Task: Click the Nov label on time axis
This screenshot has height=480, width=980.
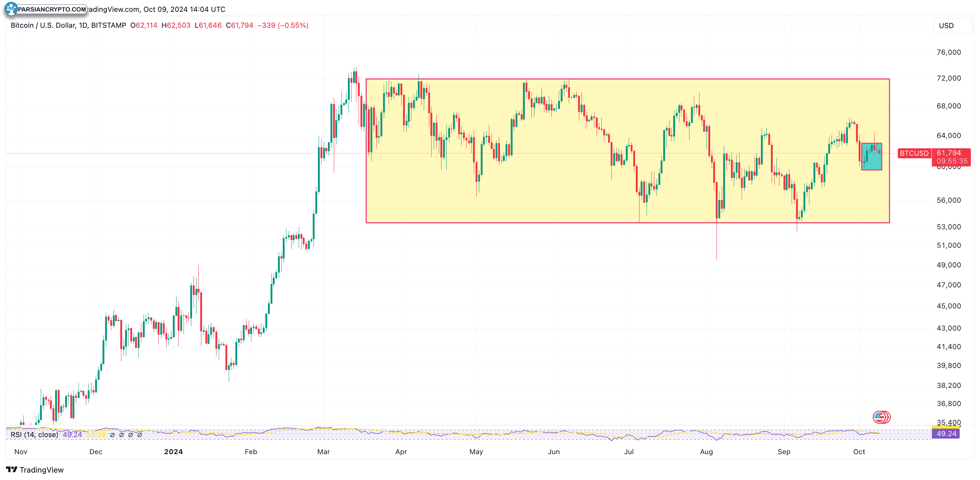Action: click(21, 452)
